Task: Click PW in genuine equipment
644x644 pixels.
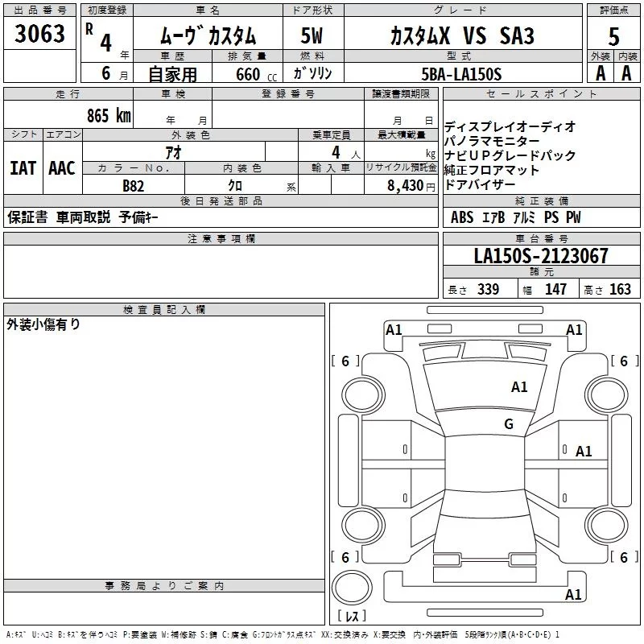Action: point(573,217)
